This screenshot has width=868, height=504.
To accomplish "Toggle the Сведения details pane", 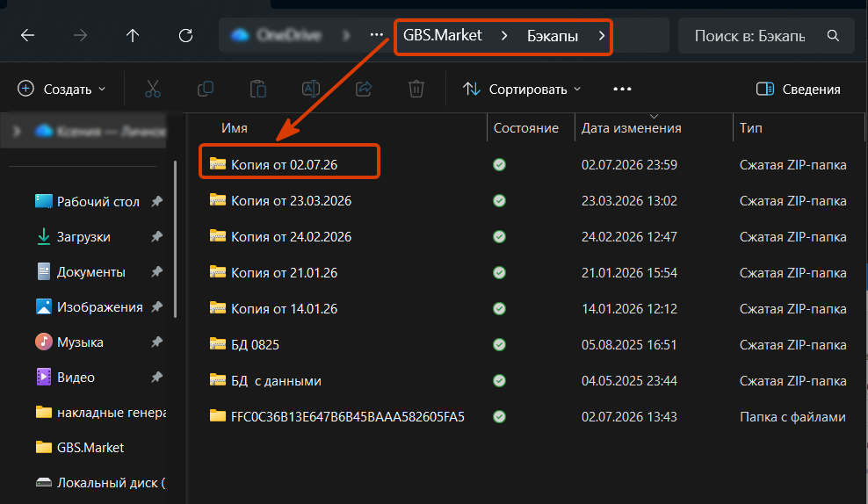I will pos(798,89).
